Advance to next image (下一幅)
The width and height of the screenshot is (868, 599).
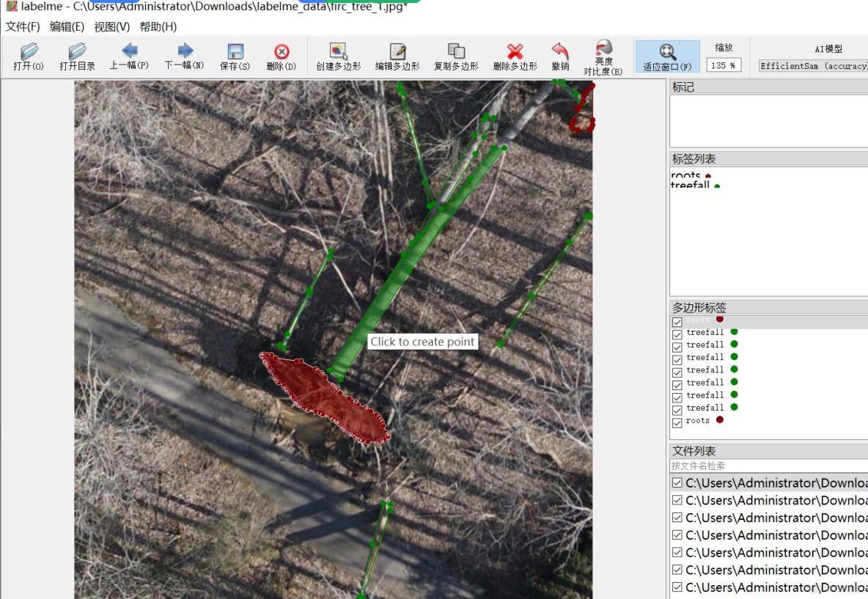(x=184, y=56)
